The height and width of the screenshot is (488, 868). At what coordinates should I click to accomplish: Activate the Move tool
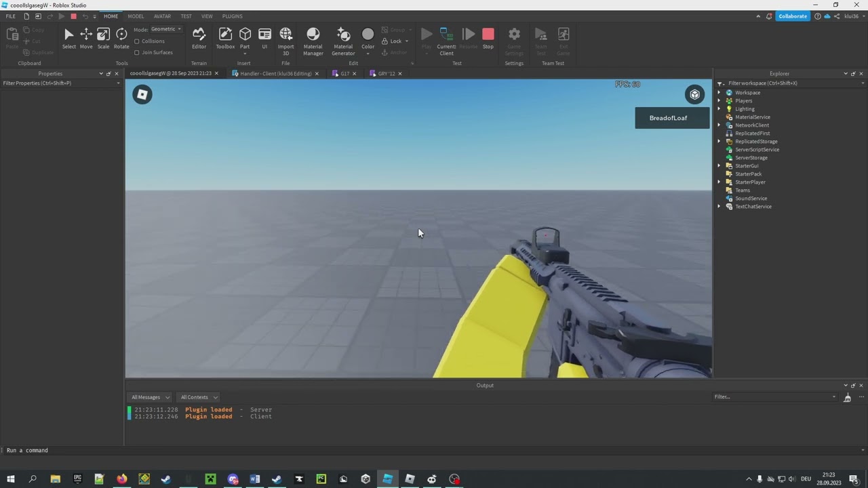(x=86, y=39)
